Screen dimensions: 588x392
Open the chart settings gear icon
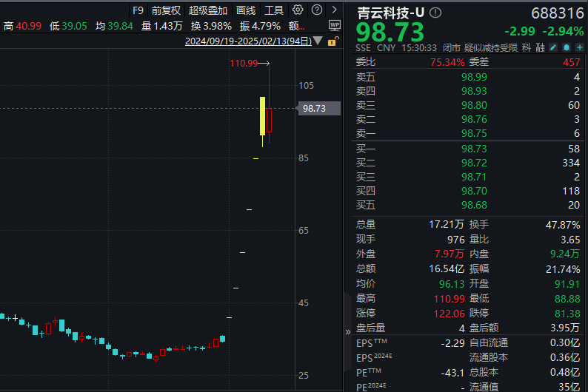pyautogui.click(x=298, y=10)
